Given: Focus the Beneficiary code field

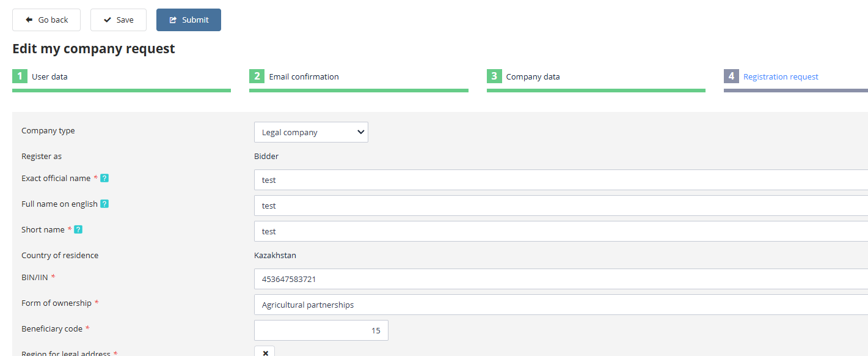Looking at the screenshot, I should tap(321, 330).
